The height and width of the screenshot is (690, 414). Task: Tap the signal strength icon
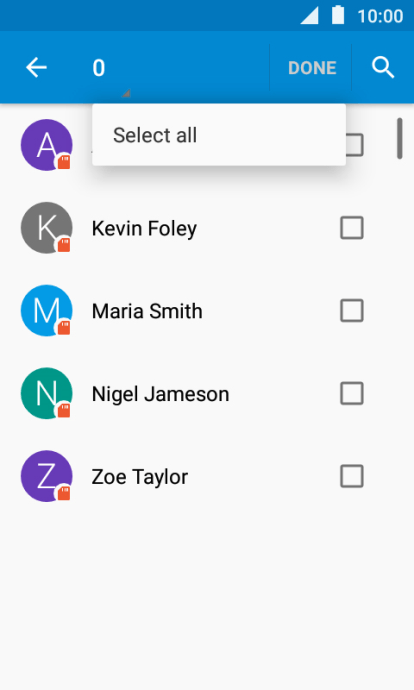309,16
